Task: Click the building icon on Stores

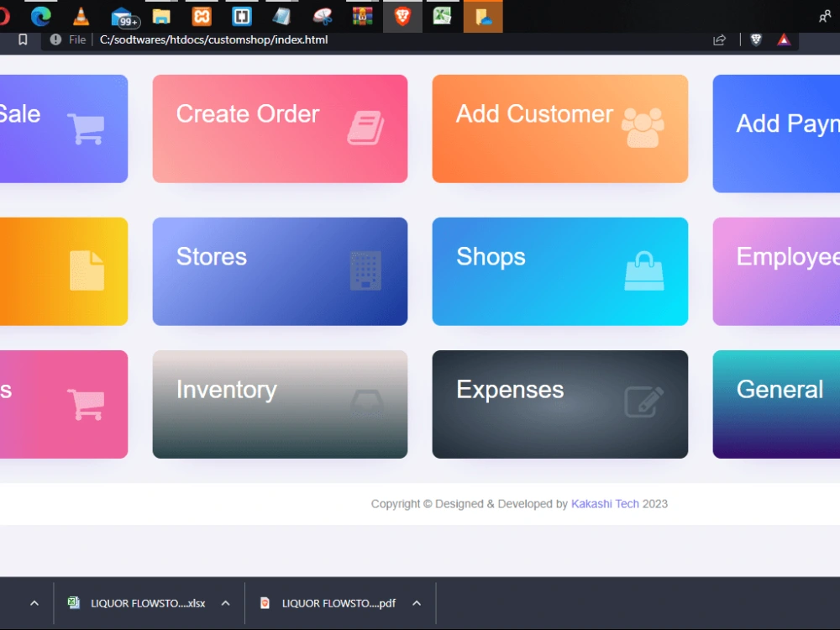Action: coord(366,270)
